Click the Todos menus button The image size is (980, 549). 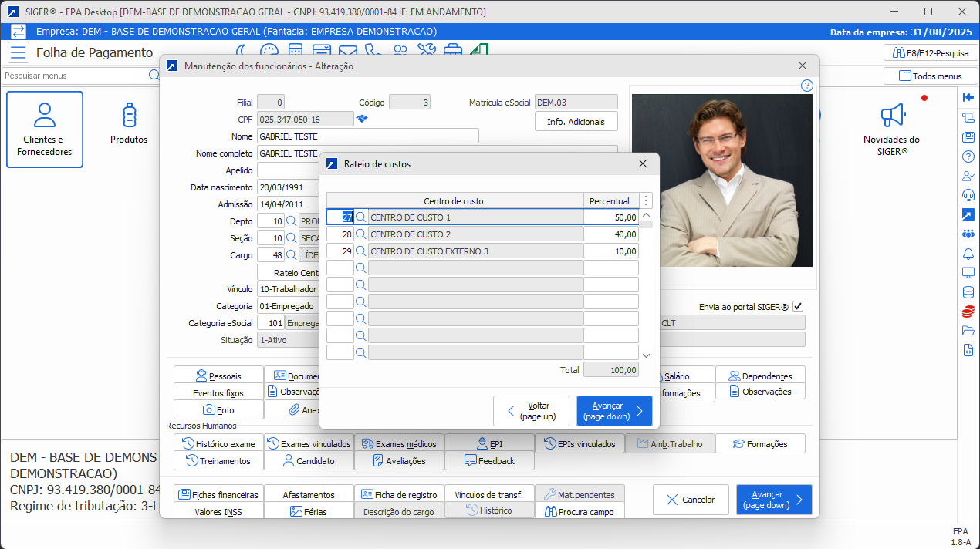[930, 76]
